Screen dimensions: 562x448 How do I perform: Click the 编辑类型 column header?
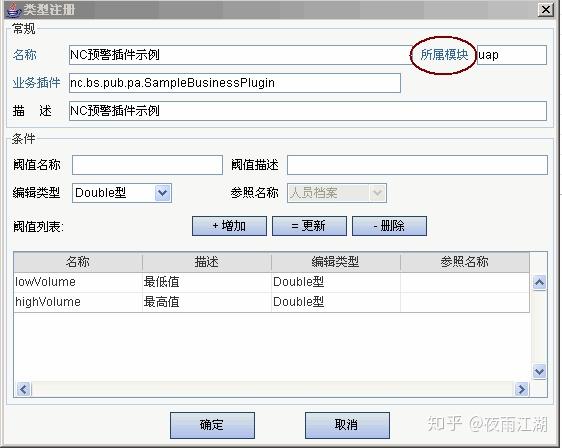point(336,262)
